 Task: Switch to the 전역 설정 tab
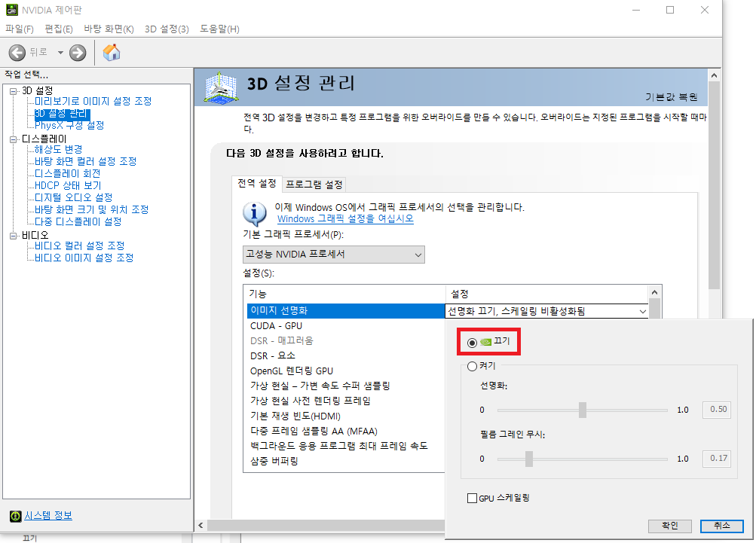pyautogui.click(x=257, y=184)
